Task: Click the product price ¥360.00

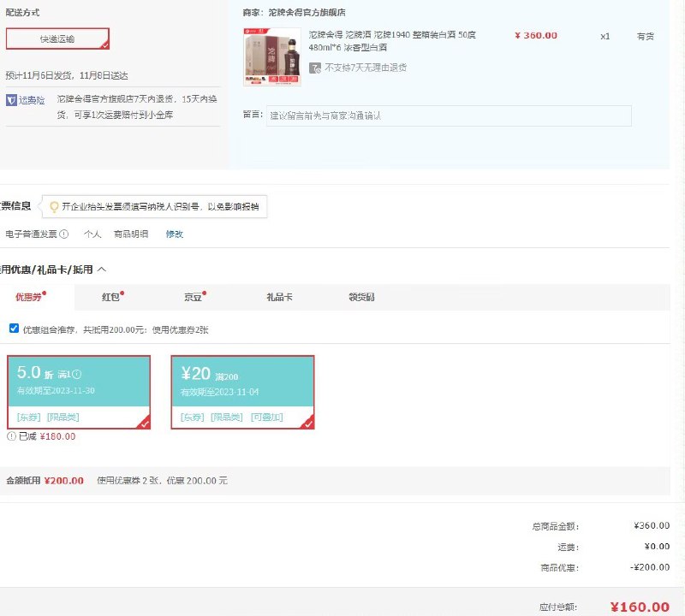Action: pyautogui.click(x=536, y=35)
